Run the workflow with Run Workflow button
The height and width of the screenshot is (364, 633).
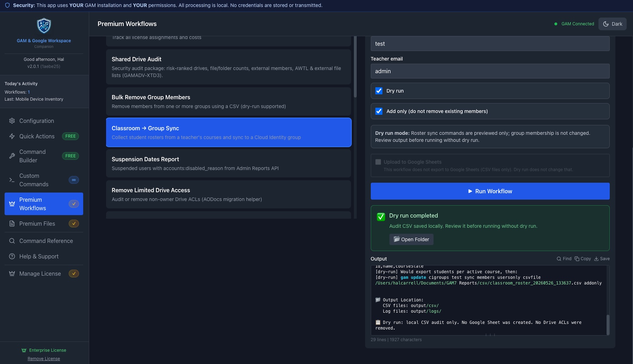(x=490, y=191)
